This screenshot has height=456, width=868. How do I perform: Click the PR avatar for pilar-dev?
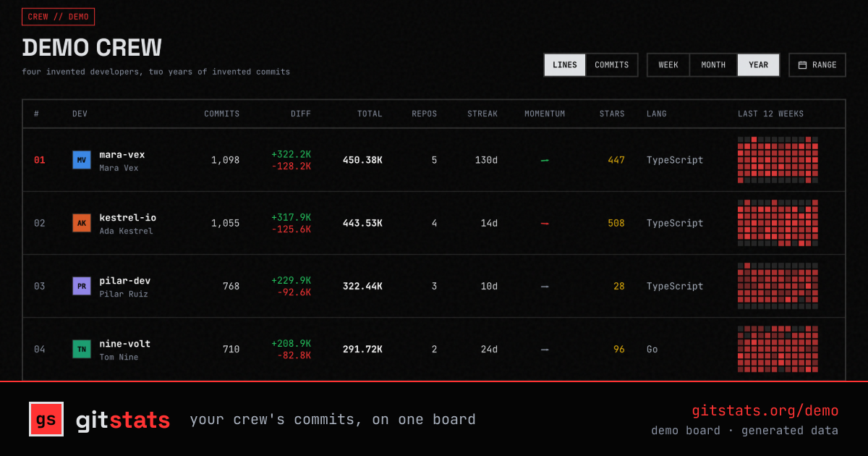pyautogui.click(x=82, y=286)
